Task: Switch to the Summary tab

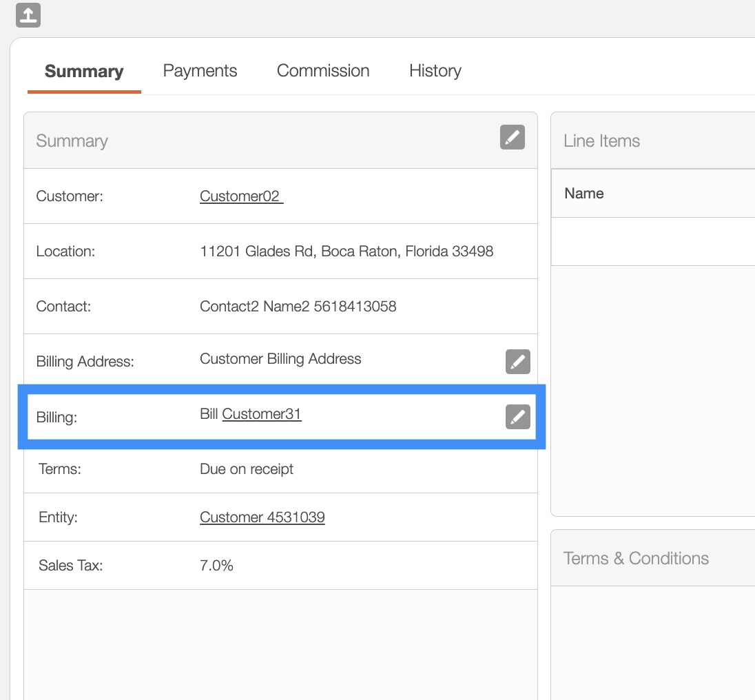Action: [x=84, y=71]
